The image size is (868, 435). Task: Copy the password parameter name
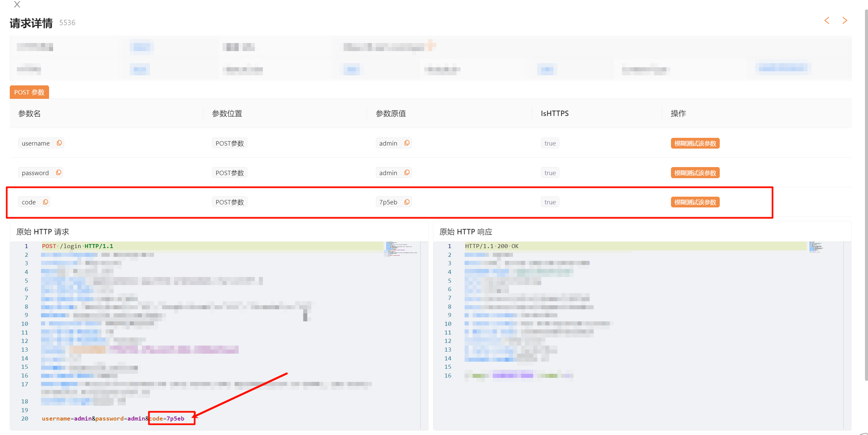coord(58,172)
